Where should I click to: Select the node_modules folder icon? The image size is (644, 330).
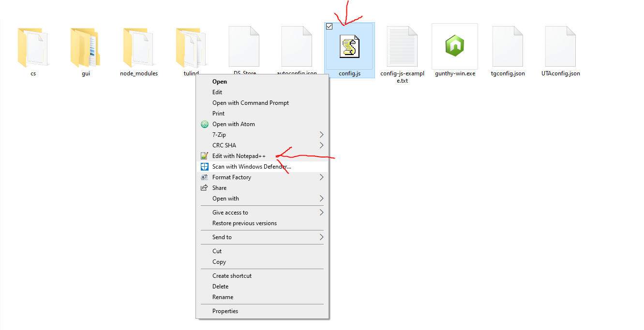click(x=138, y=47)
